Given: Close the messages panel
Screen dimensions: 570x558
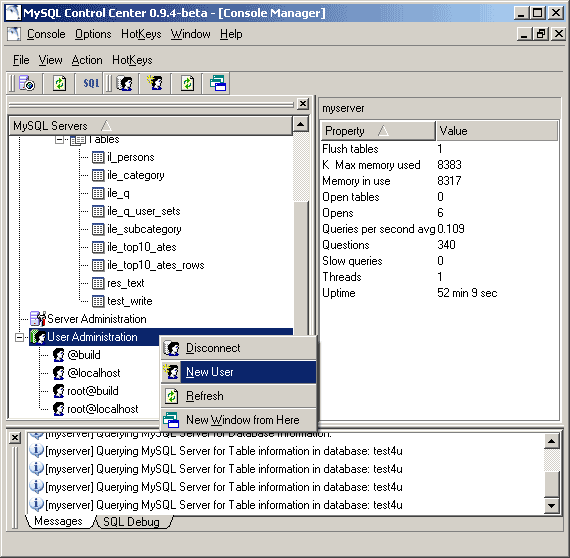Looking at the screenshot, I should coord(15,438).
